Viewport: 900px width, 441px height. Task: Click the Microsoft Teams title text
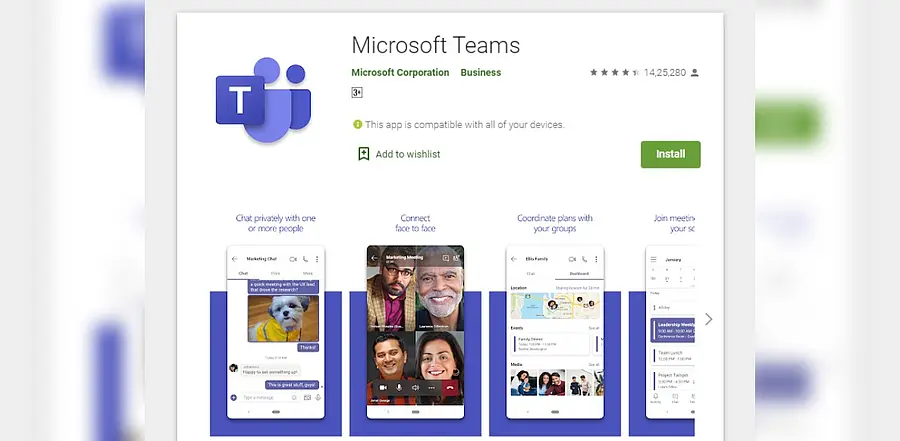point(436,45)
